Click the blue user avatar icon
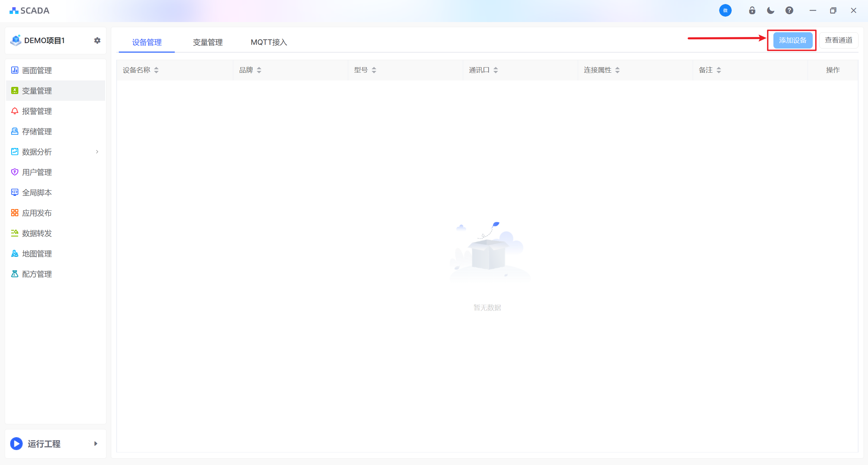Viewport: 868px width, 465px height. [725, 11]
